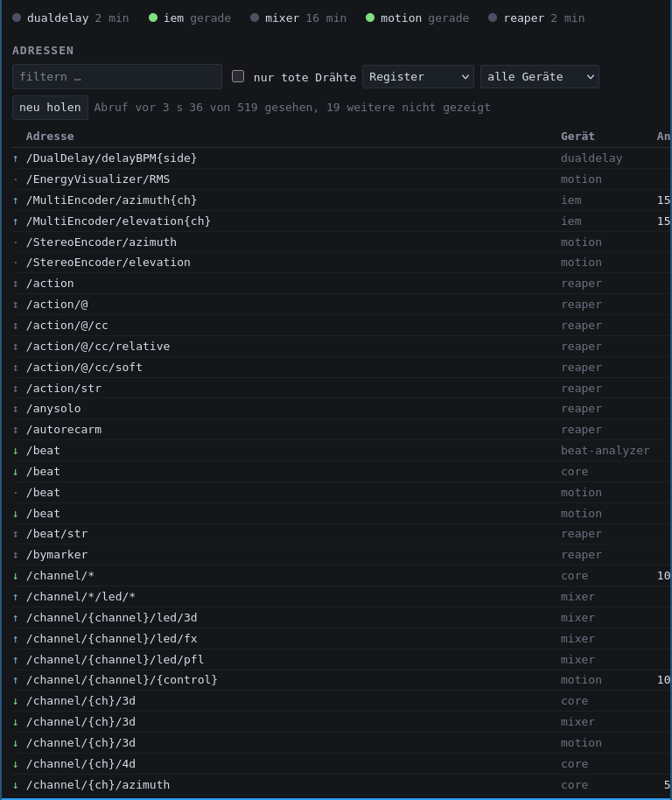Click the neu holen button
Screen dimensions: 672x800
point(50,107)
